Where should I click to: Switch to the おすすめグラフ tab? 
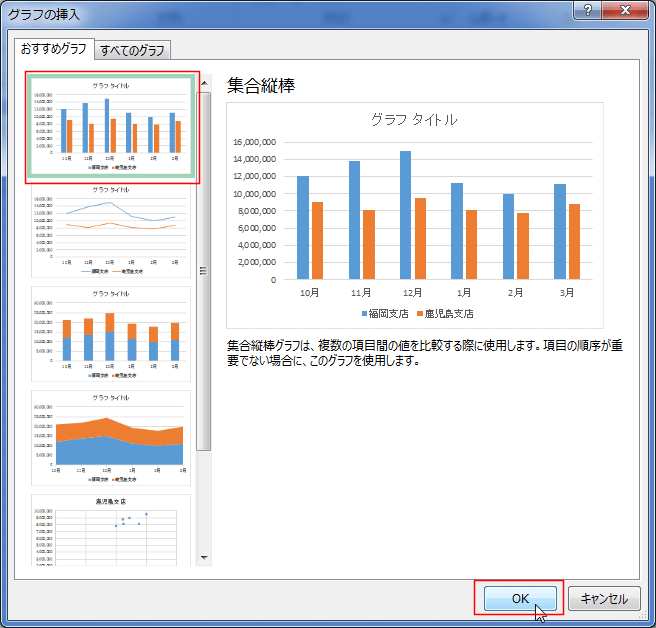click(x=53, y=48)
